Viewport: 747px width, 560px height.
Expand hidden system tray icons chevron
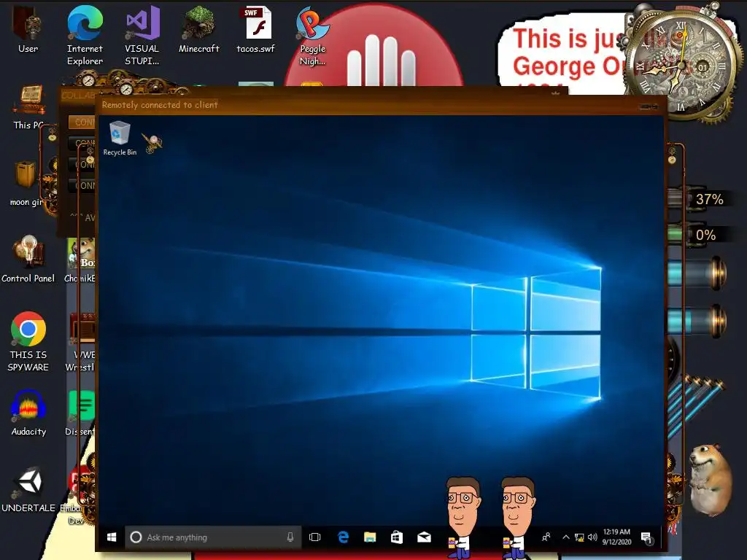tap(566, 537)
